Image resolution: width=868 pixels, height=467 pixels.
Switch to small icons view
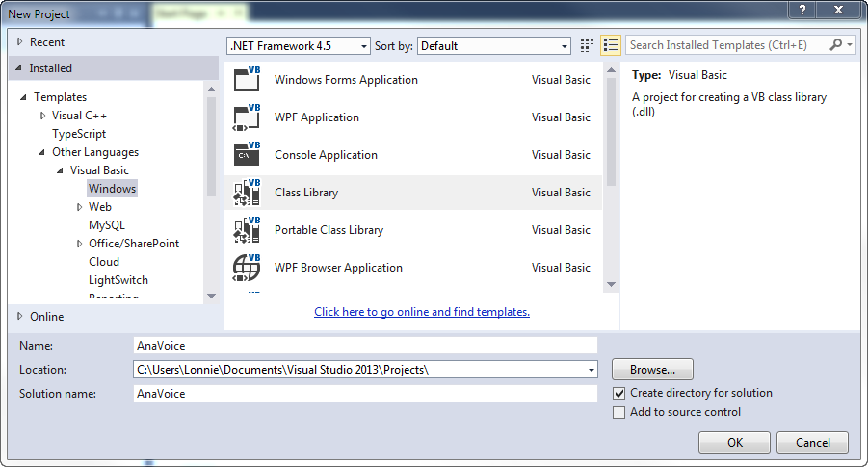[588, 45]
